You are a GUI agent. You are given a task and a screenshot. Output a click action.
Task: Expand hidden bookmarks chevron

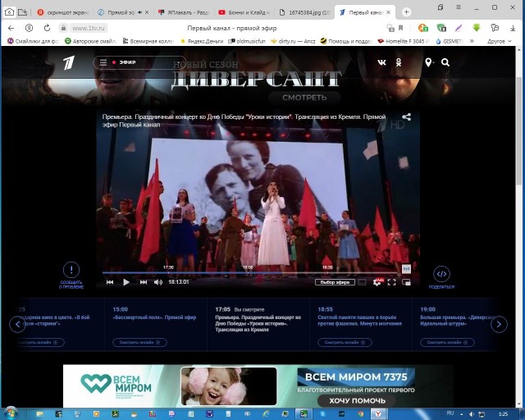coord(472,41)
